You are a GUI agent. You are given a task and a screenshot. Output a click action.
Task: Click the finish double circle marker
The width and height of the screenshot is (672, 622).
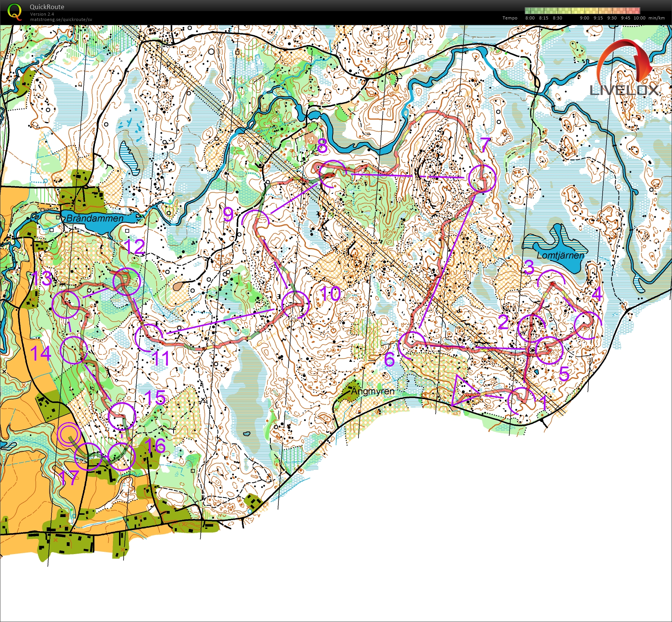[68, 435]
